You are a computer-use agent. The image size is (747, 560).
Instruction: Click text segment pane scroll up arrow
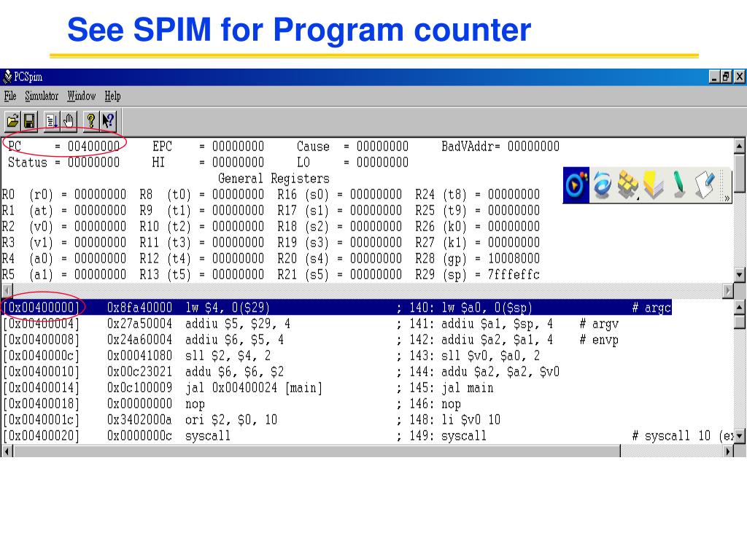click(739, 307)
